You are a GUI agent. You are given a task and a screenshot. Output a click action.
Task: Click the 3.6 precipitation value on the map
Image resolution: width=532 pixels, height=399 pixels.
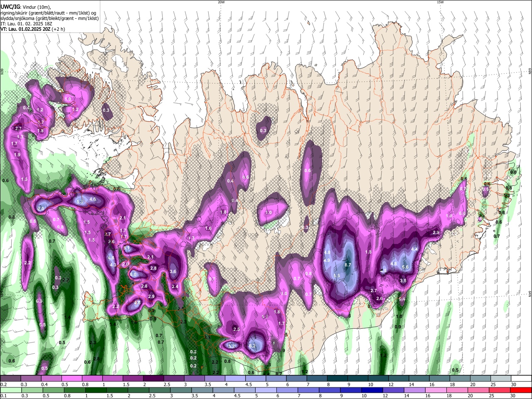click(173, 271)
